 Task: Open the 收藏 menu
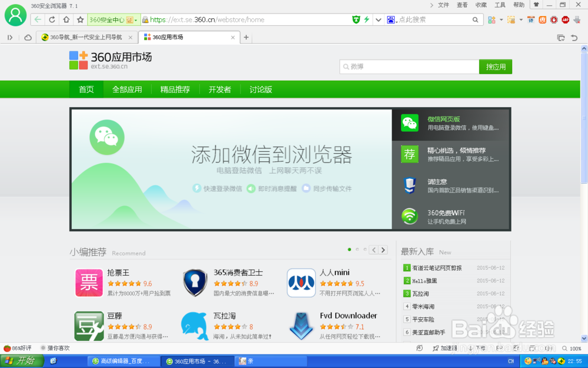tap(481, 5)
